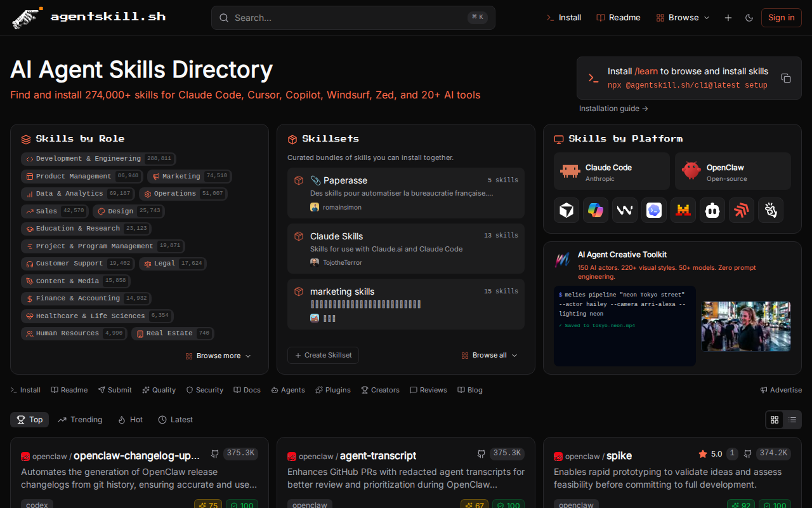Click the plus icon in the top bar
This screenshot has height=508, width=812.
tap(728, 18)
